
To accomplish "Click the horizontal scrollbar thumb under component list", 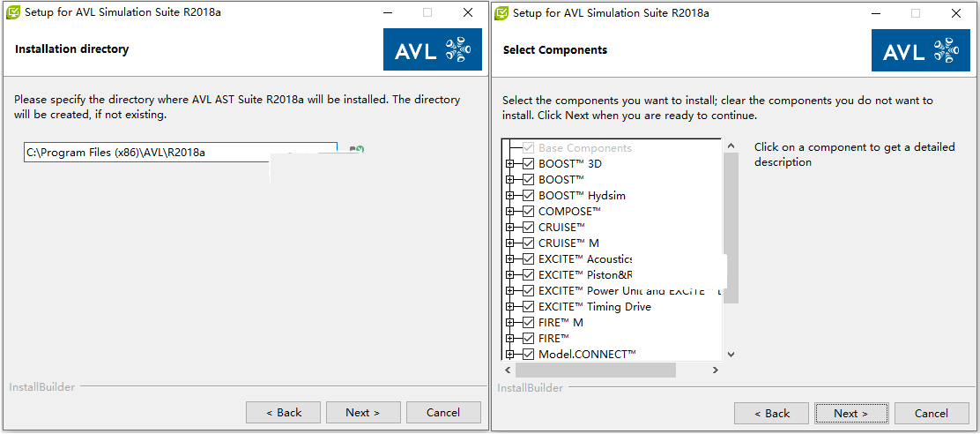I will (596, 370).
